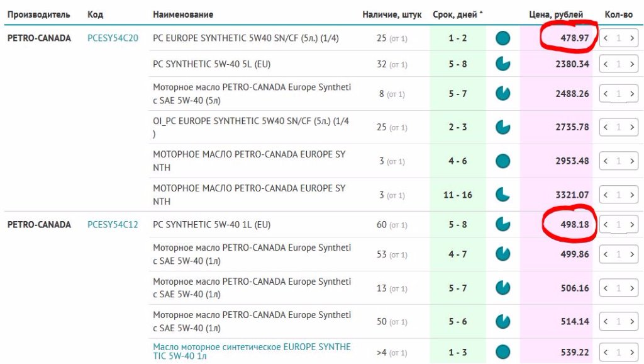
Task: Click stock value '60 (от 1)'
Action: [x=392, y=225]
